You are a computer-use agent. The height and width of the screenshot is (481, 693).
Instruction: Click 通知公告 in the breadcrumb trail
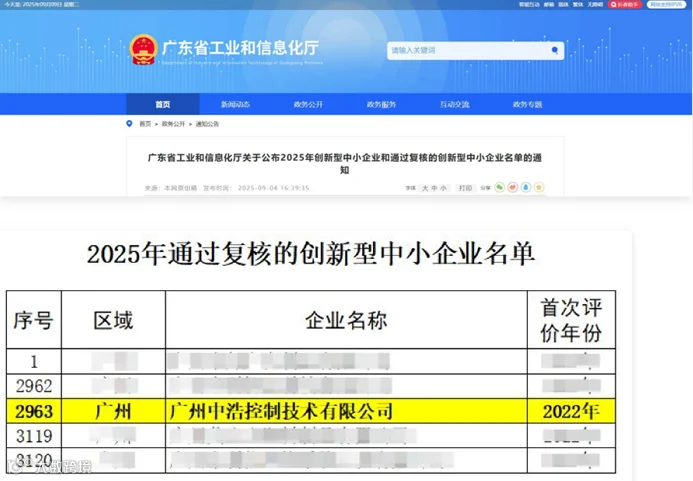click(207, 124)
